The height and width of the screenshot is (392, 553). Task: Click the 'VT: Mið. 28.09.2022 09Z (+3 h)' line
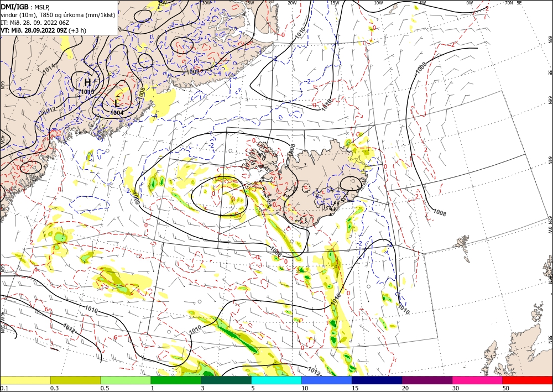pyautogui.click(x=43, y=30)
